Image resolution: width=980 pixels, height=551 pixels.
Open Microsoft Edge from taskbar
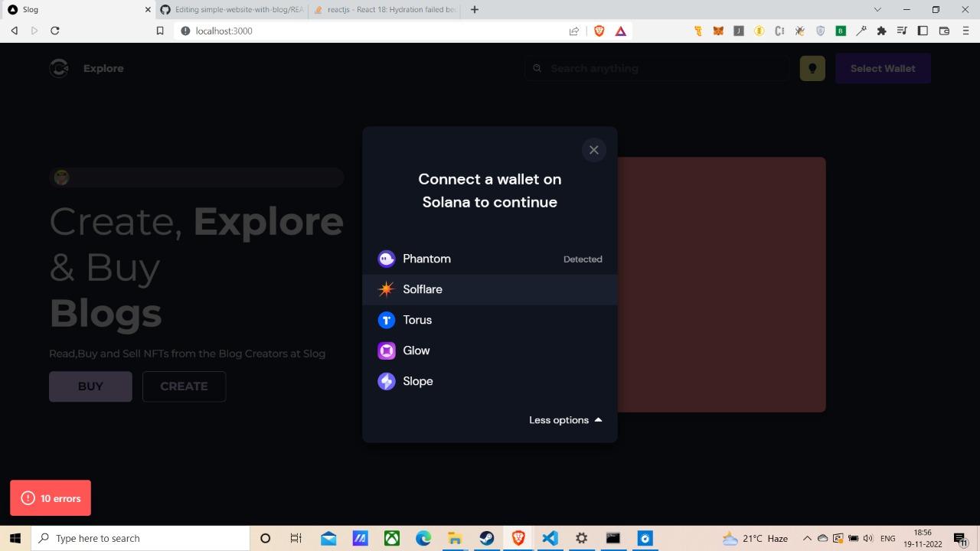(423, 538)
